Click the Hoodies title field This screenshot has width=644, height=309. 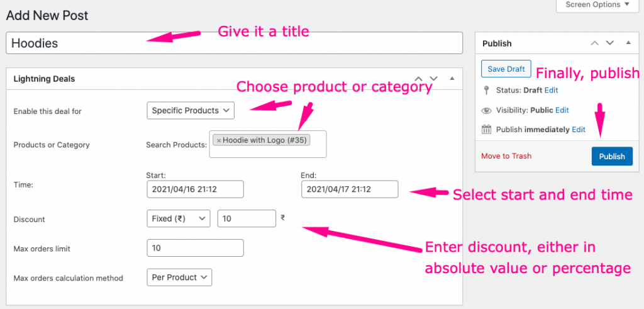(234, 43)
